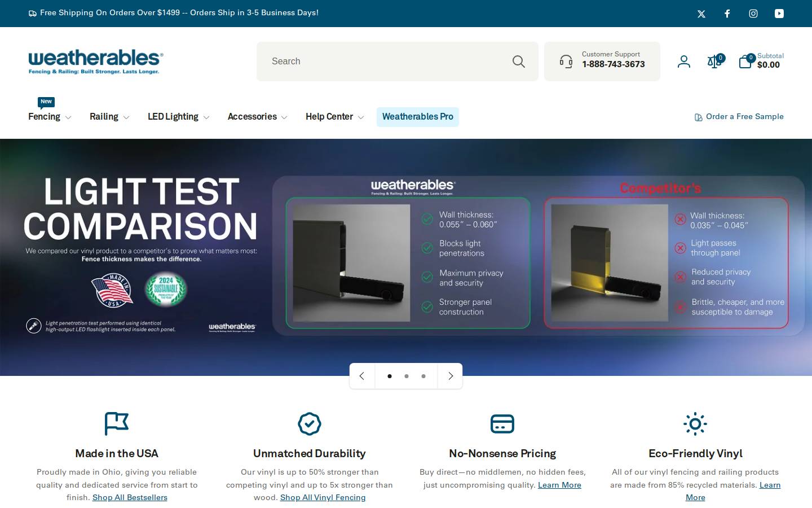812x508 pixels.
Task: Click the Light Test Comparison hero banner
Action: tap(406, 257)
